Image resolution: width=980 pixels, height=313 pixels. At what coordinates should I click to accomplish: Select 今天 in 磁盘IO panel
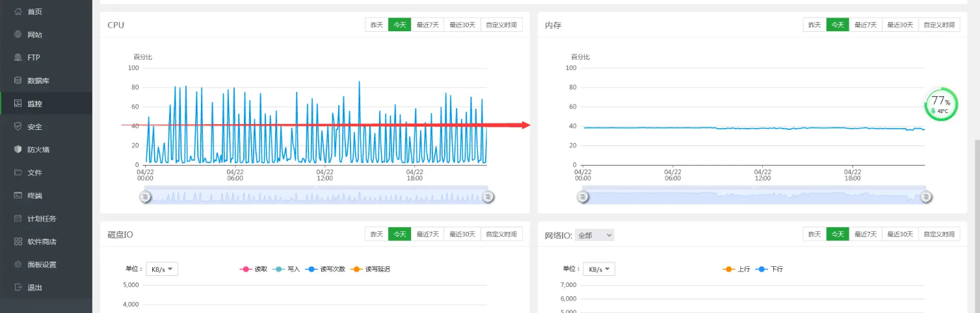(399, 234)
